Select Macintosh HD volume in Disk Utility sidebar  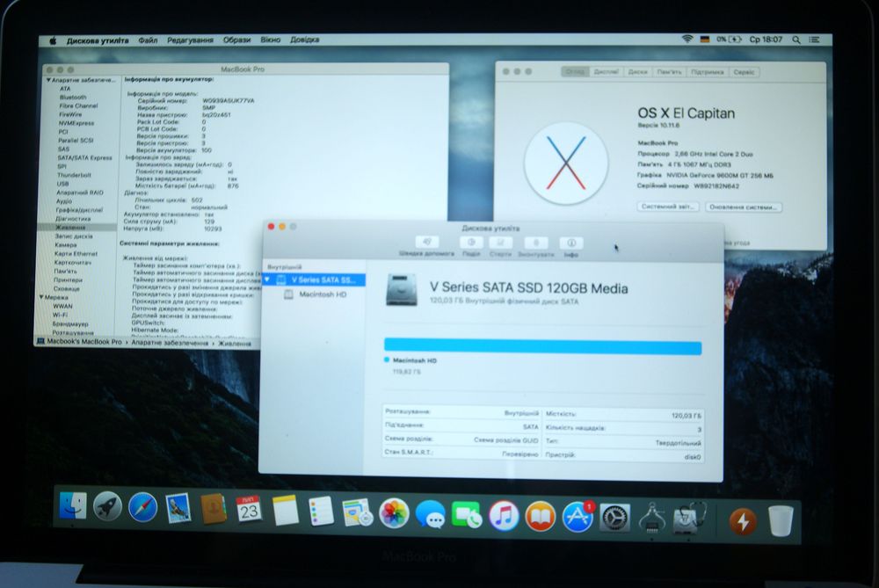(x=316, y=294)
